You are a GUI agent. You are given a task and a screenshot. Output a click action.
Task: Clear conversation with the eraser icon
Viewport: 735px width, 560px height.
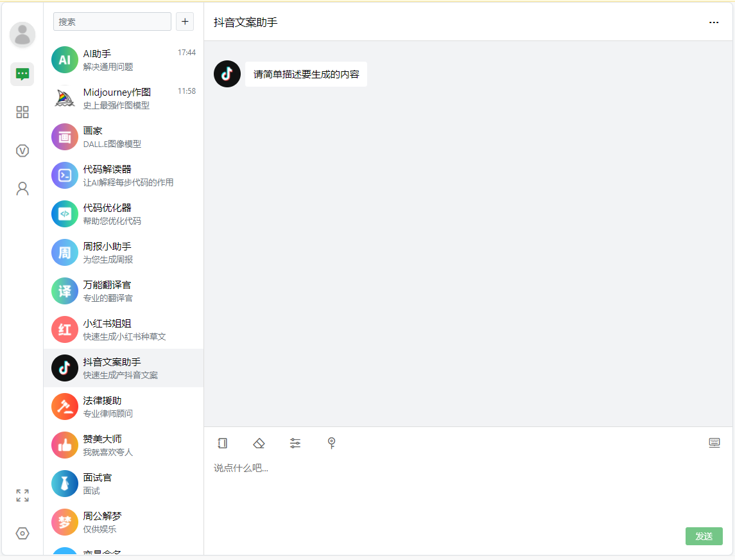tap(259, 443)
